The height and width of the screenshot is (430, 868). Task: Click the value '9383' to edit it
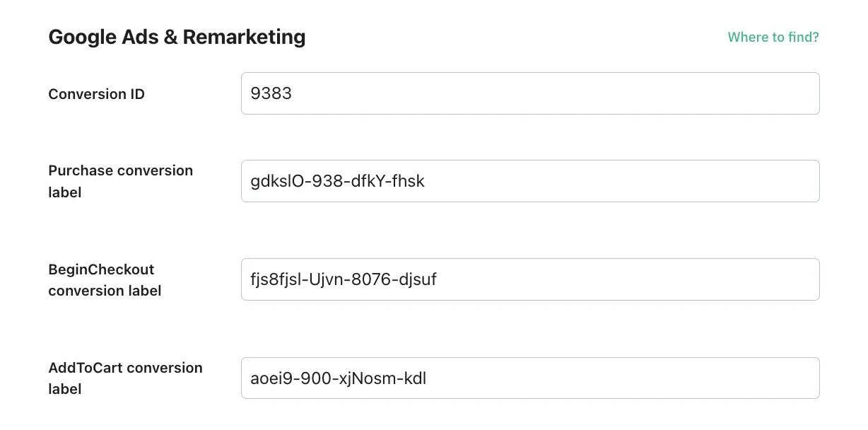(x=272, y=93)
